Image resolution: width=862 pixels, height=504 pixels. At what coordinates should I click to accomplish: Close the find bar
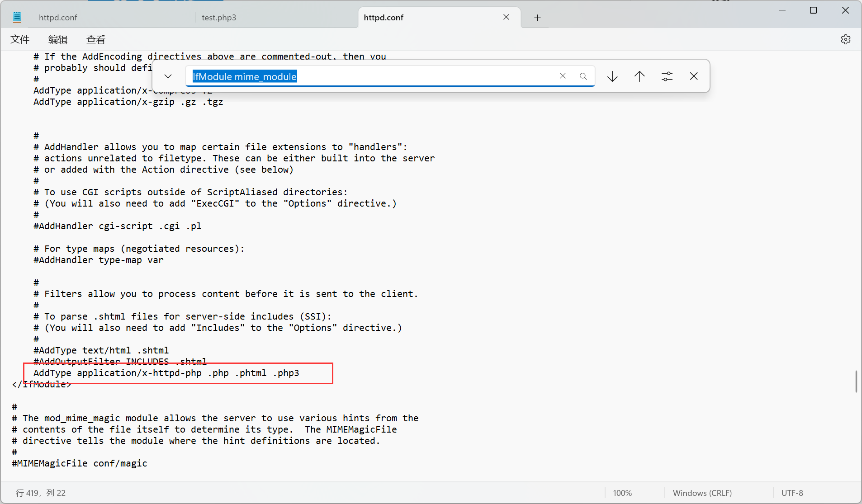click(694, 76)
